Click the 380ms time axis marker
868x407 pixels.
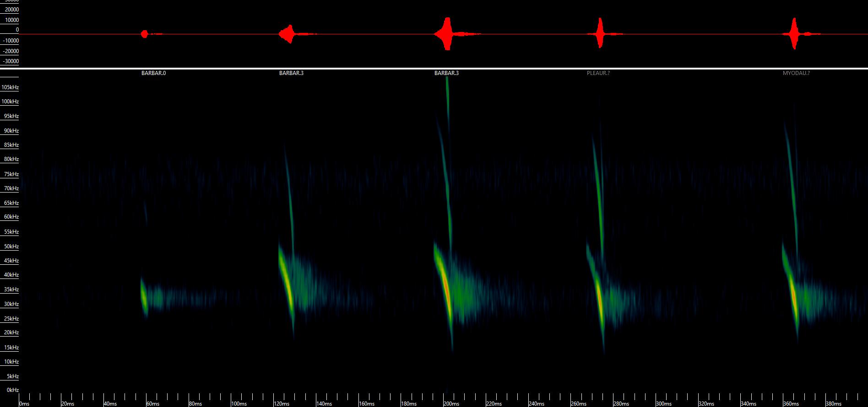pos(833,404)
